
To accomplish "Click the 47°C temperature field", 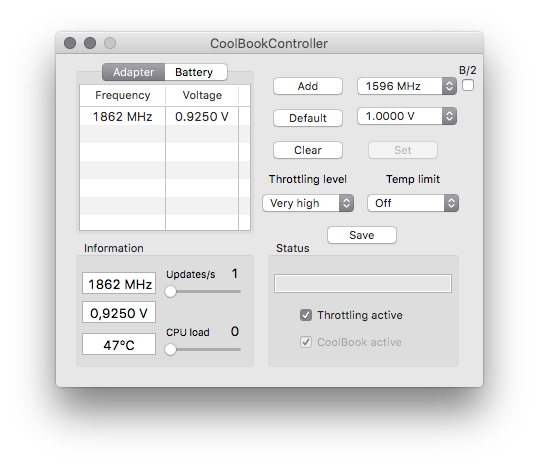I will 119,344.
